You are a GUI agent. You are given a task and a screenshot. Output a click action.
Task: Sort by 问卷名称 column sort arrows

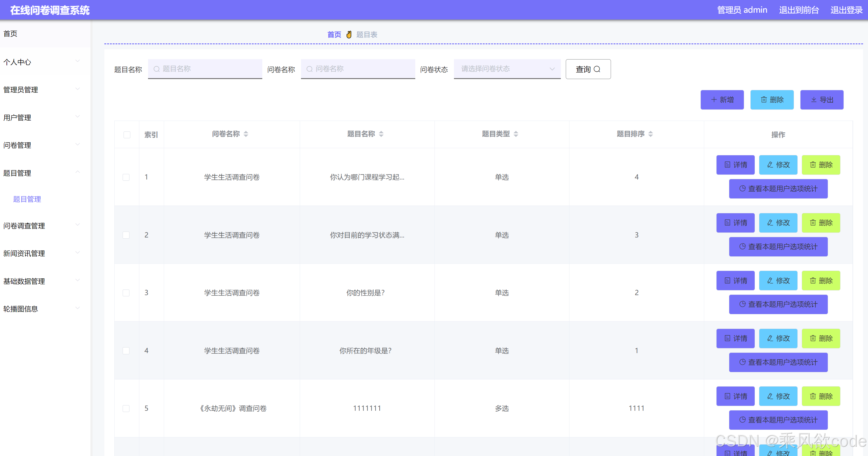(x=246, y=134)
